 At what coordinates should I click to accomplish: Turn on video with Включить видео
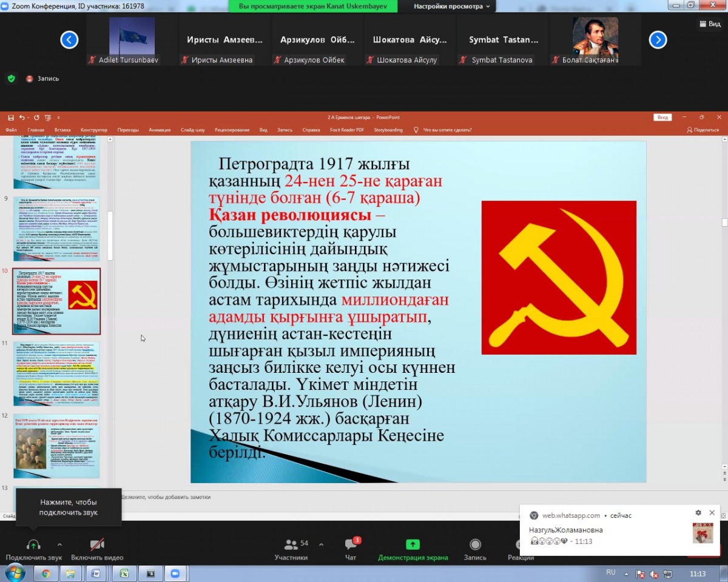(97, 545)
